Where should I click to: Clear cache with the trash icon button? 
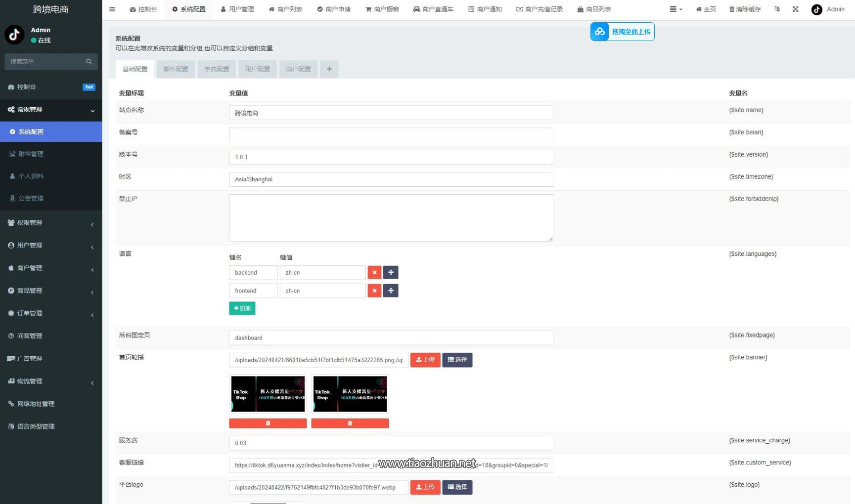tap(745, 9)
